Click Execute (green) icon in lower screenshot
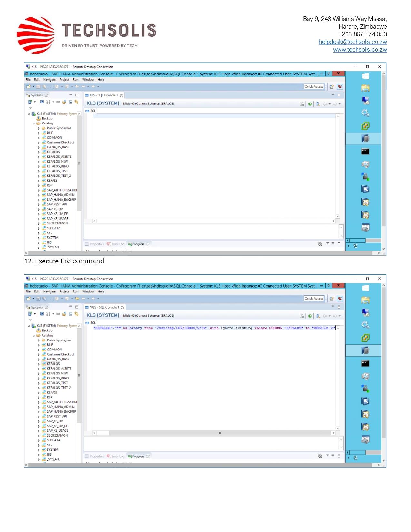 (310, 316)
